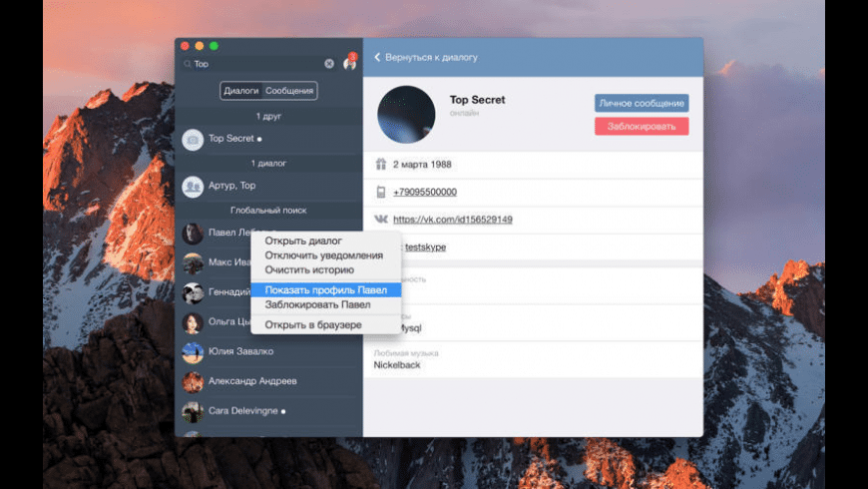Choose Очистить историю menu item
The width and height of the screenshot is (868, 489).
coord(326,269)
